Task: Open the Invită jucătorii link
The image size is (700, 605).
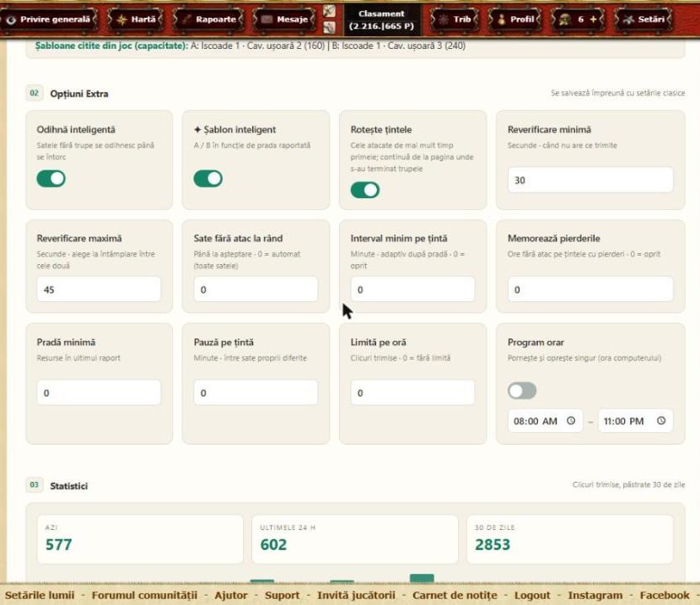Action: pyautogui.click(x=356, y=595)
